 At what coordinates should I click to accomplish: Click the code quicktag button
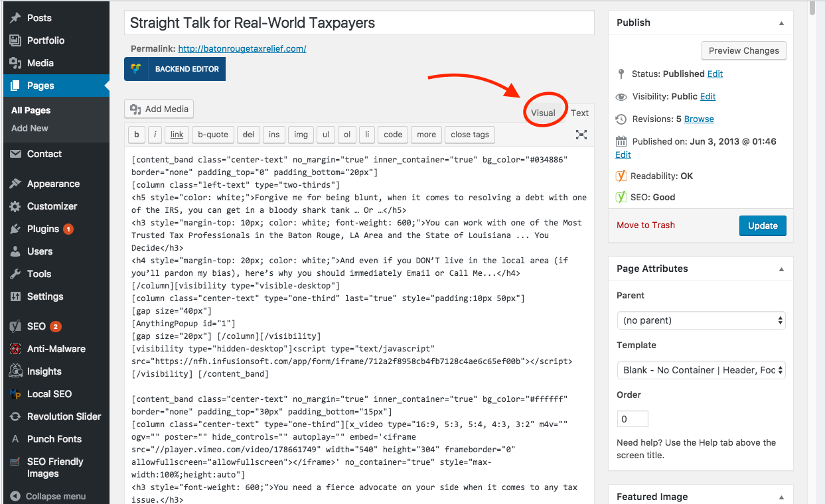(x=393, y=135)
